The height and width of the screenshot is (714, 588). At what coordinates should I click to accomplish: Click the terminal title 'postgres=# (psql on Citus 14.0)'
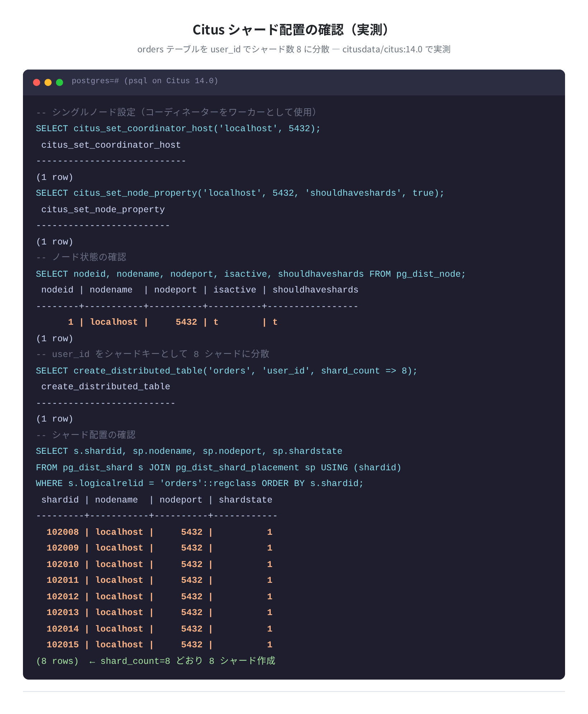click(145, 81)
